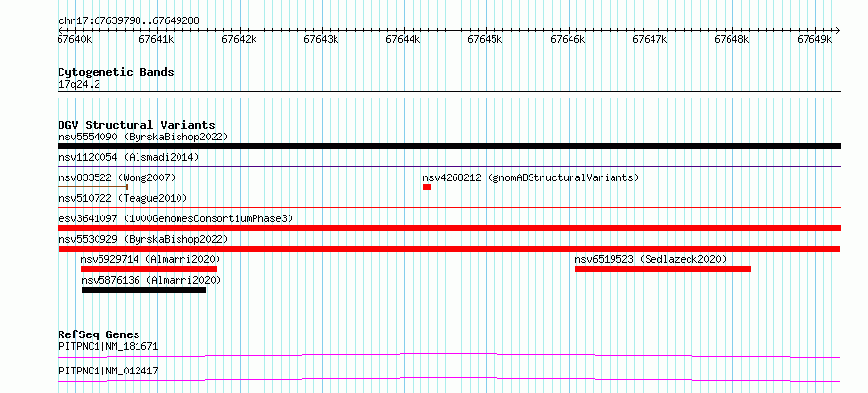Open the PITPNC1|NM_181671 gene label

click(108, 347)
